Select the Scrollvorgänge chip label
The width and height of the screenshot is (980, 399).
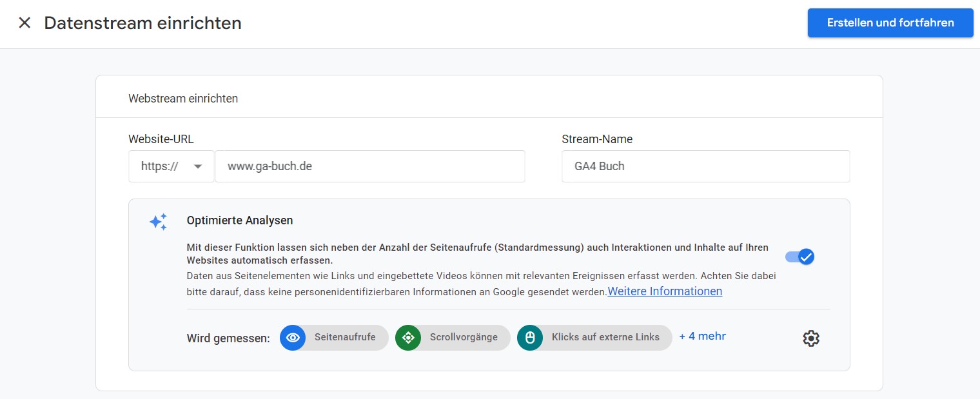point(464,337)
